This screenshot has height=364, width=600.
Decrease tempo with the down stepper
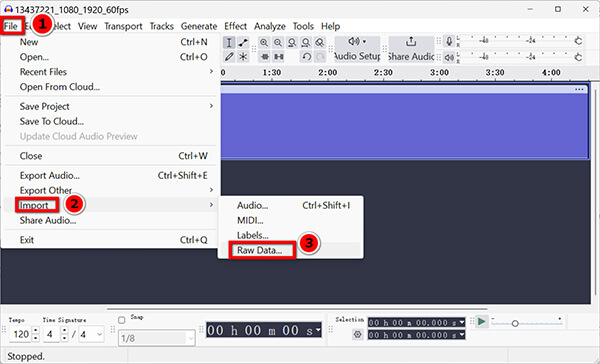(36, 338)
